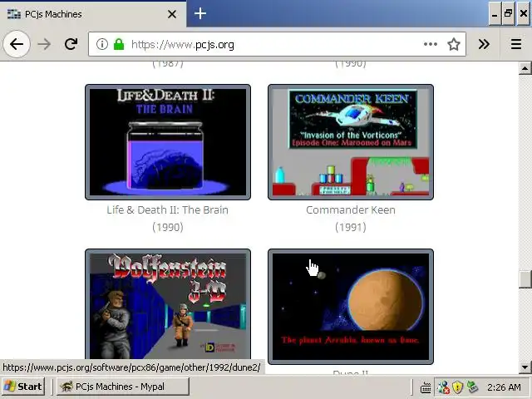The image size is (532, 399).
Task: Click the green secure connection padlock
Action: (119, 44)
